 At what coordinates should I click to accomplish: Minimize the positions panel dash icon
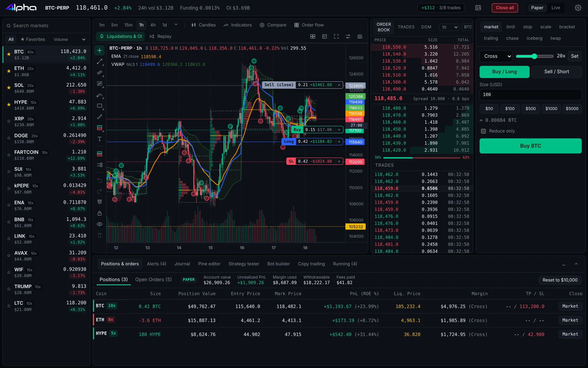coord(563,265)
